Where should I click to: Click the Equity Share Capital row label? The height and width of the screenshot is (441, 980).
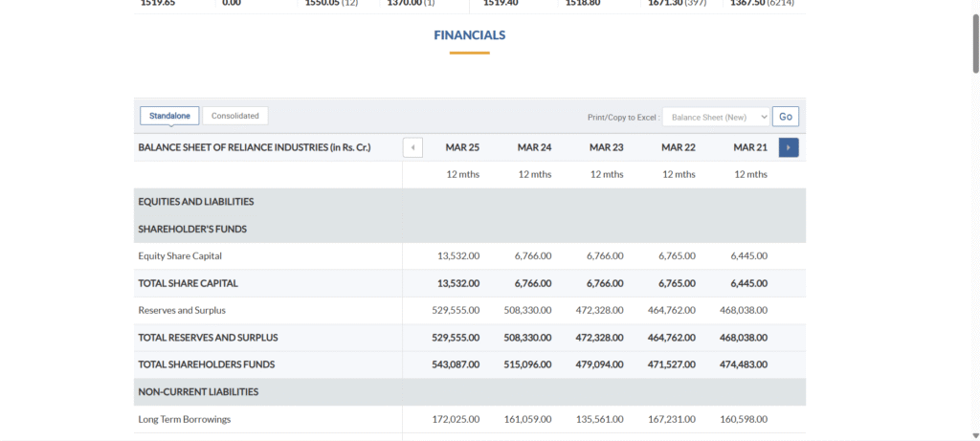180,256
